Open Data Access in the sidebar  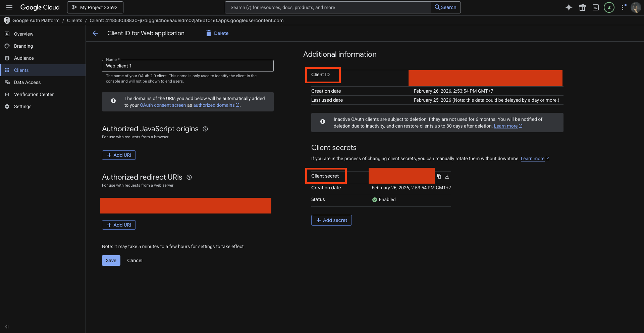(27, 82)
